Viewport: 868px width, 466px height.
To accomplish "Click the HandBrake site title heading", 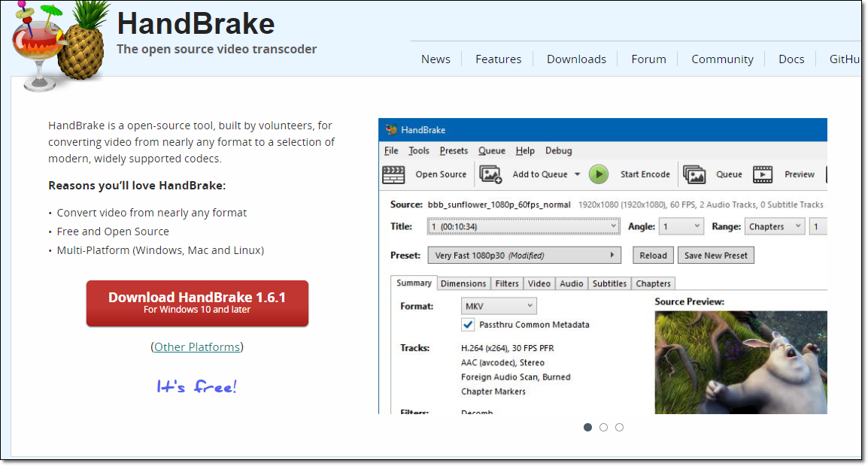I will tap(196, 24).
